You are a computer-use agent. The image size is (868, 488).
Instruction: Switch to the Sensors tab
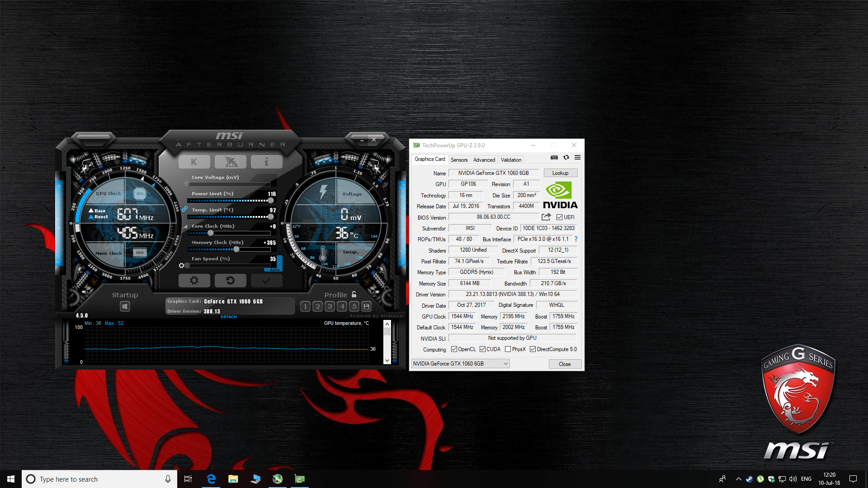pos(459,160)
